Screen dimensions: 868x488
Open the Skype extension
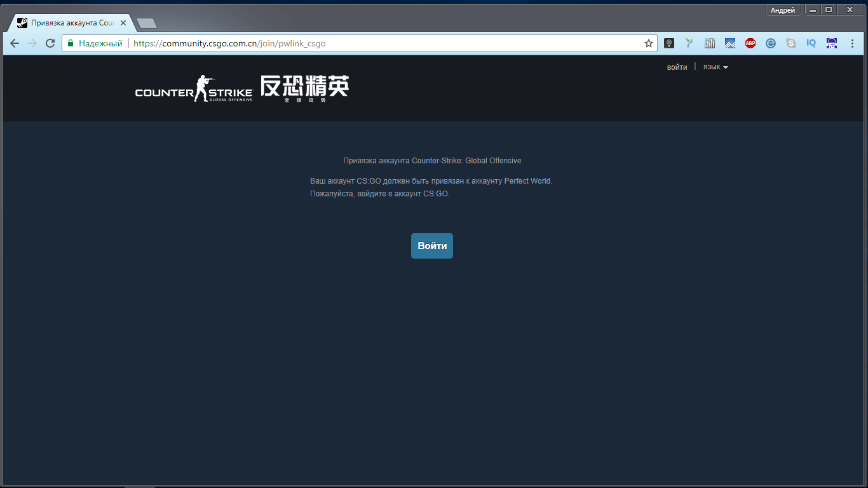coord(791,43)
